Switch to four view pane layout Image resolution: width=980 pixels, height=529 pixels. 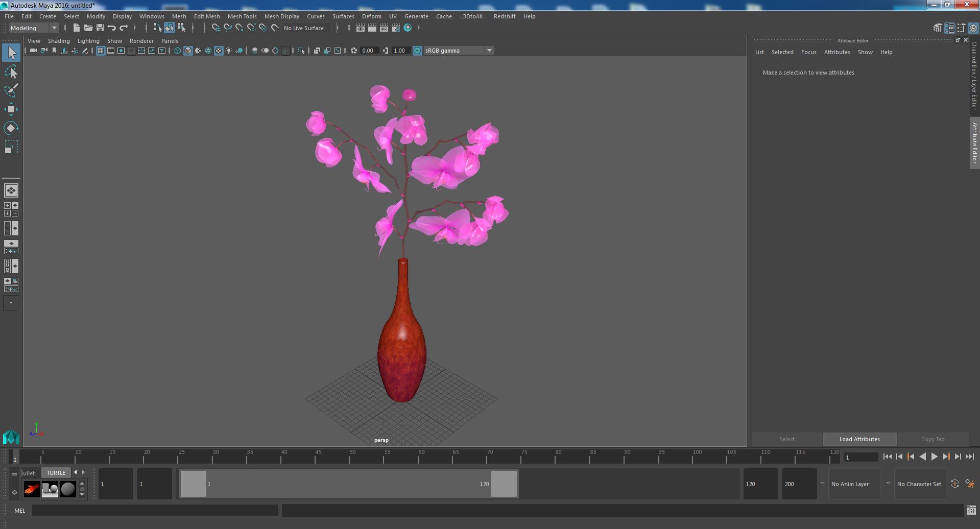coord(11,209)
